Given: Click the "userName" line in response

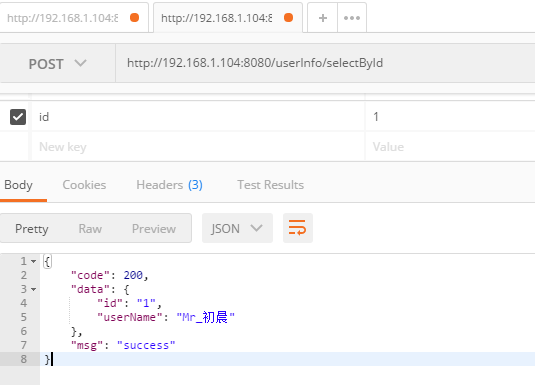Looking at the screenshot, I should [166, 317].
